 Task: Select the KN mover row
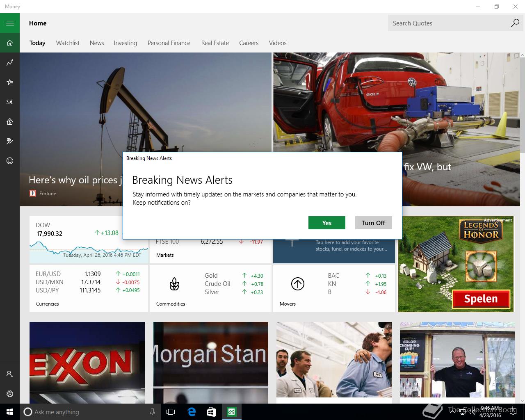pos(357,284)
